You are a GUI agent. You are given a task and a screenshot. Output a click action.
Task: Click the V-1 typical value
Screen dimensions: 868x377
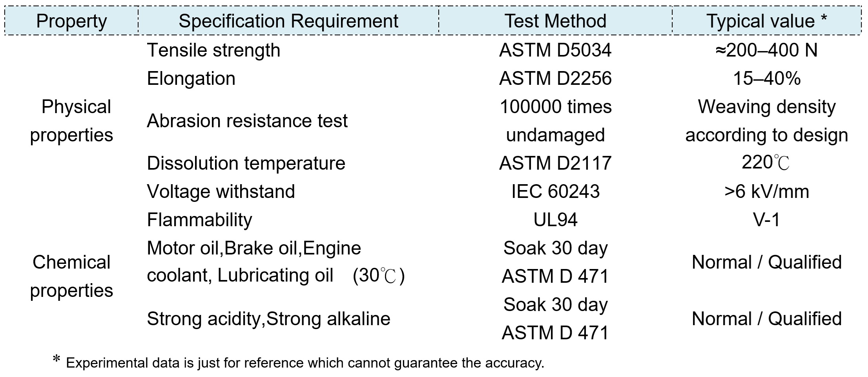[x=766, y=220]
